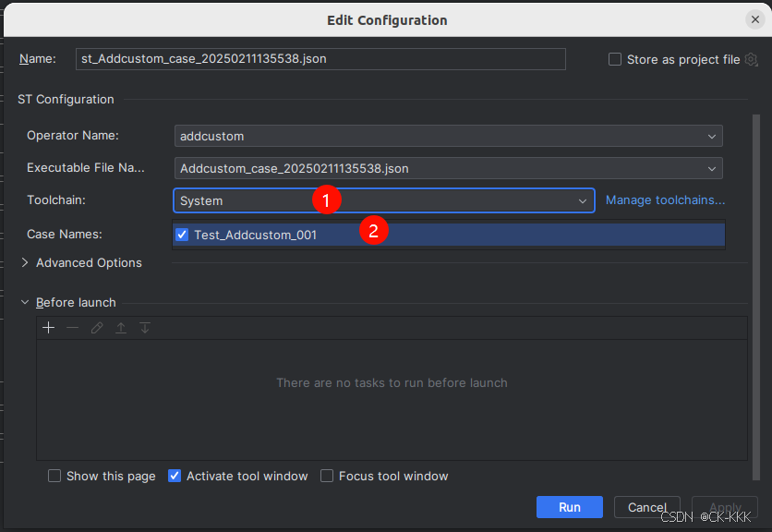The width and height of the screenshot is (772, 532).
Task: Click the edit task pencil icon
Action: click(x=97, y=328)
